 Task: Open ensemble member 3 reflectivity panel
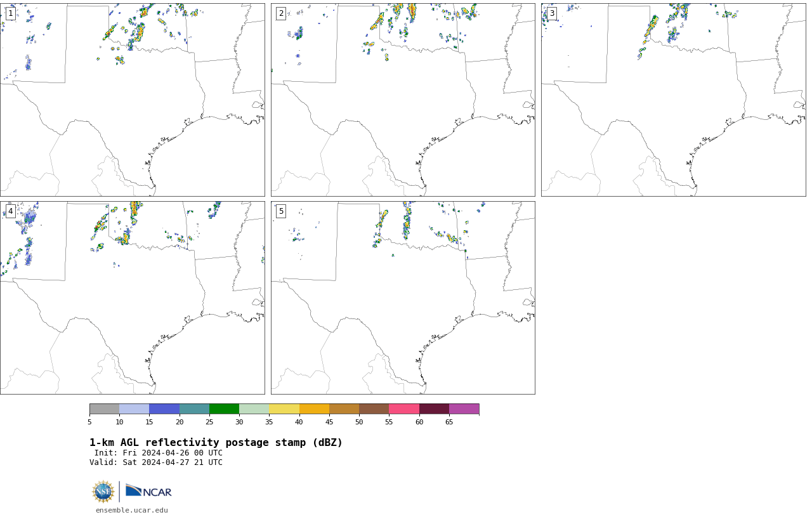673,100
